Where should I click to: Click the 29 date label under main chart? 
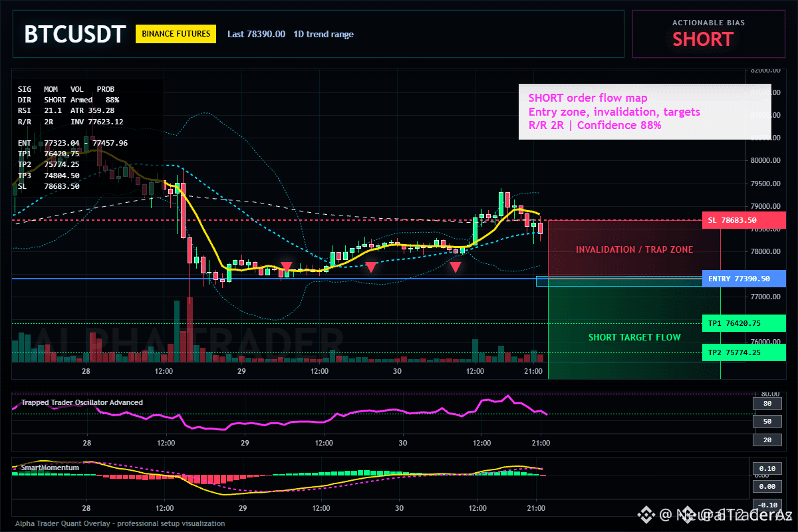[241, 371]
